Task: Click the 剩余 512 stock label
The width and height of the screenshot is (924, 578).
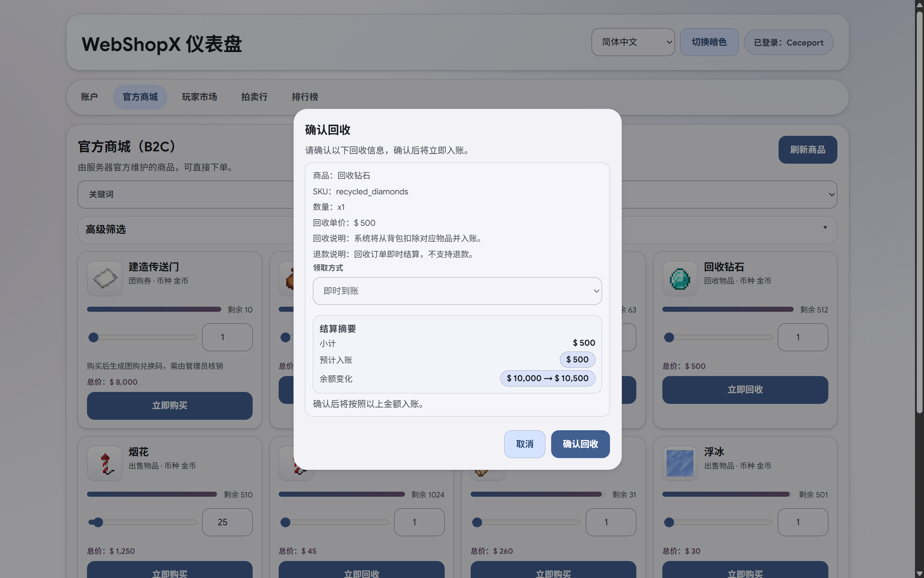Action: pyautogui.click(x=814, y=310)
